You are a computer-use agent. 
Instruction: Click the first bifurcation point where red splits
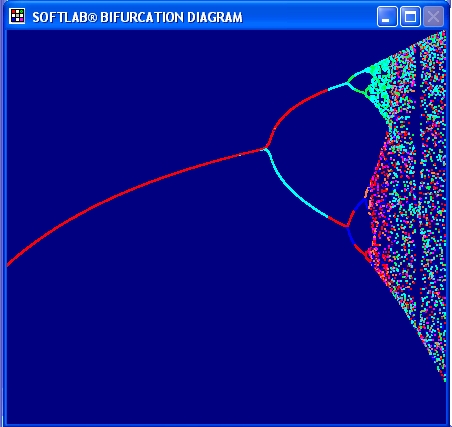[x=266, y=148]
